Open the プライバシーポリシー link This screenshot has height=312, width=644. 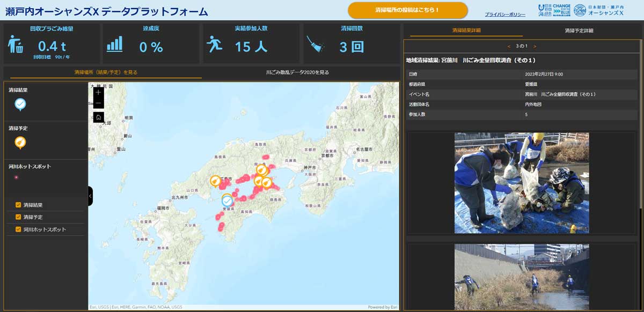[504, 14]
